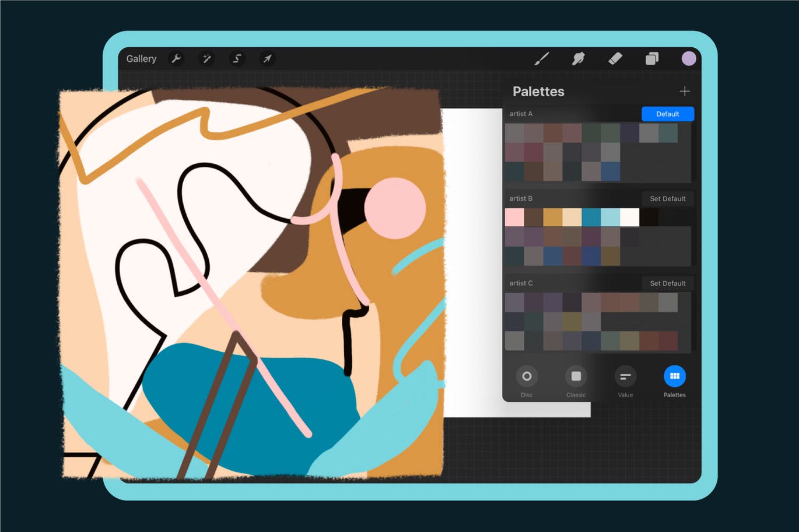Pick the peach swatch in artist B
799x532 pixels.
click(572, 217)
